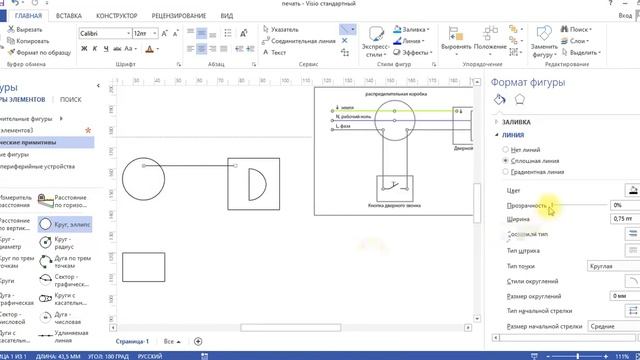
Task: Open the ВИД ribbon tab
Action: tap(227, 16)
